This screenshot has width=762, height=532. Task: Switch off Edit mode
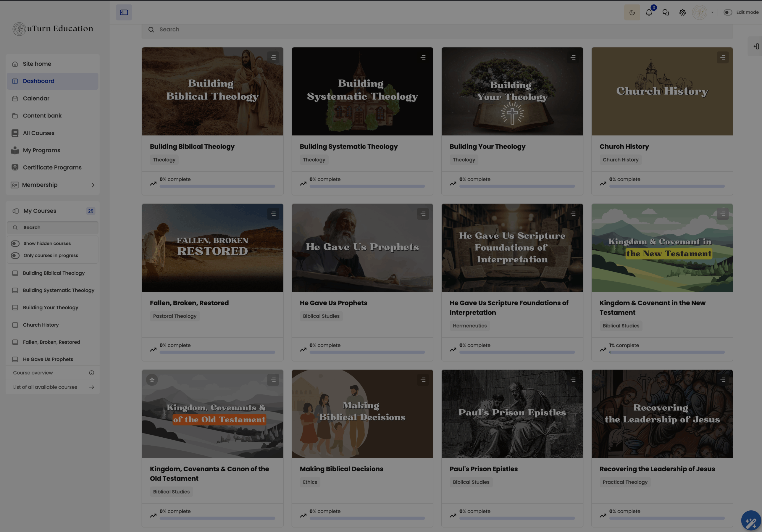pyautogui.click(x=727, y=12)
